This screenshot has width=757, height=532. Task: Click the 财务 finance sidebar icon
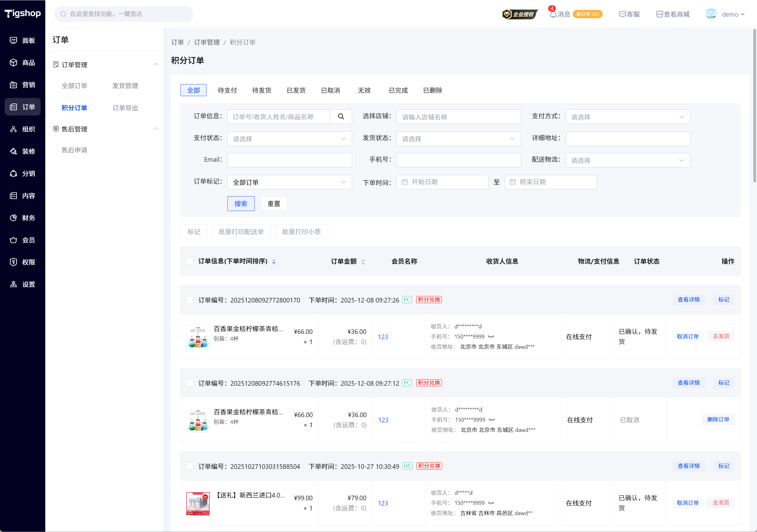pyautogui.click(x=14, y=218)
